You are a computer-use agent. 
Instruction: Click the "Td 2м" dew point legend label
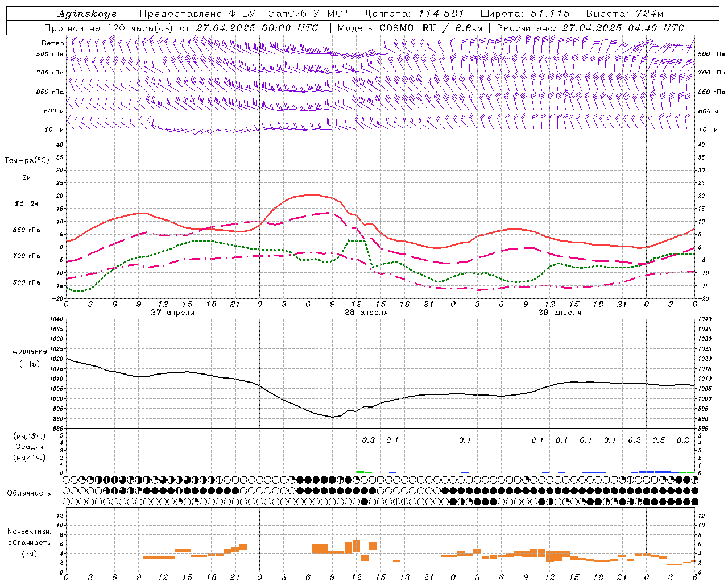pos(27,203)
